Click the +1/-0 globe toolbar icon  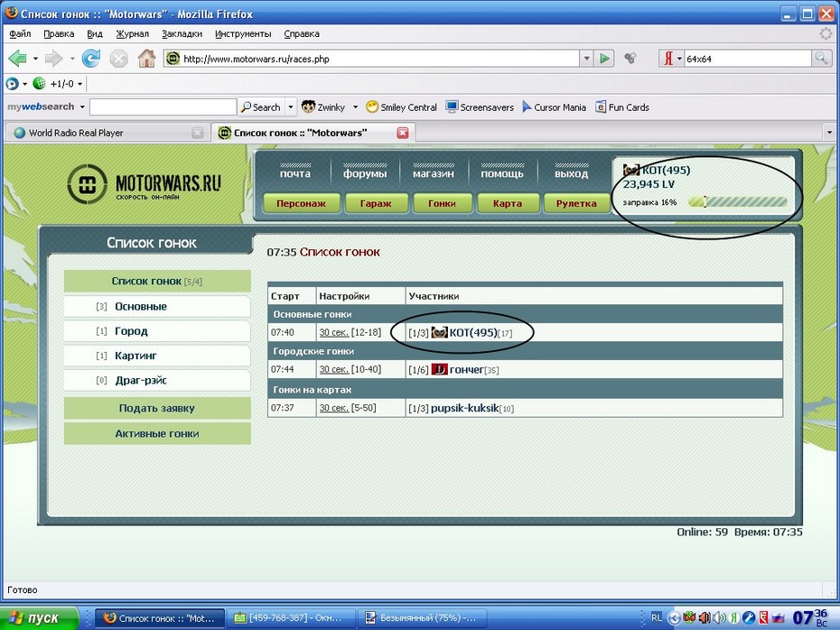pyautogui.click(x=39, y=84)
